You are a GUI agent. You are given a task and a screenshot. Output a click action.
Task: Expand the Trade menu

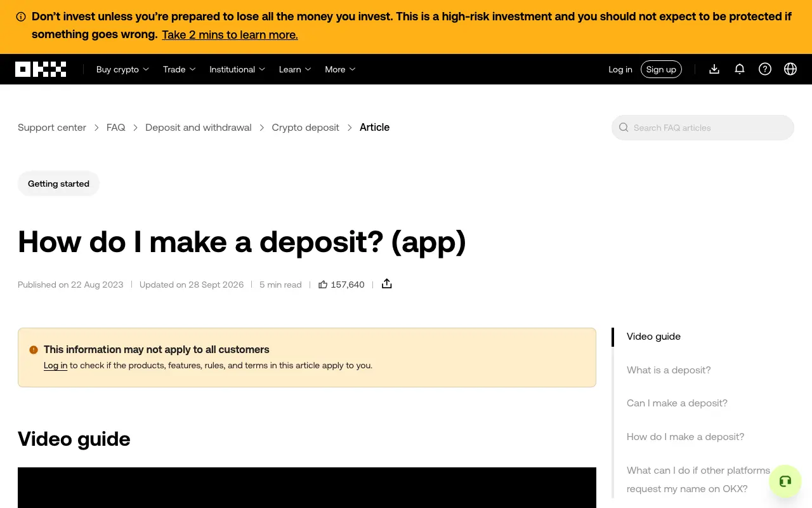180,69
